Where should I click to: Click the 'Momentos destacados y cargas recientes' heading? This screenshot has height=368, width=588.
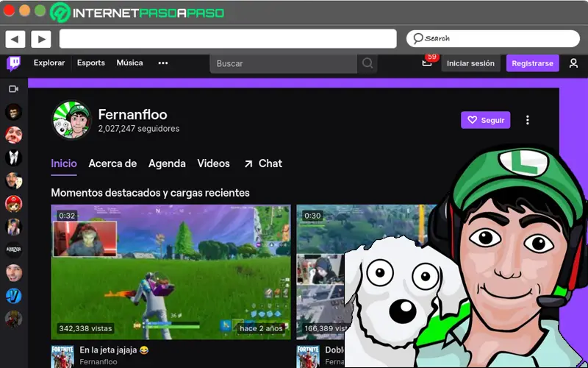(151, 193)
